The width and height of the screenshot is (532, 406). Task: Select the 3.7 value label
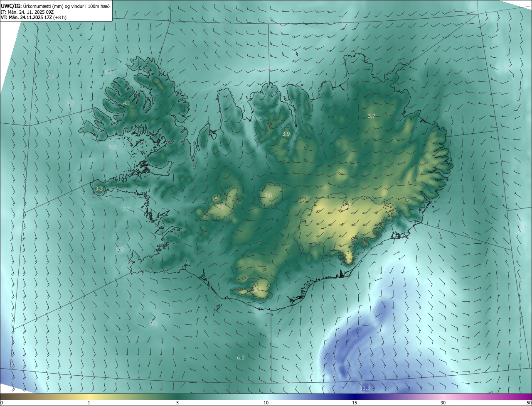coord(372,116)
